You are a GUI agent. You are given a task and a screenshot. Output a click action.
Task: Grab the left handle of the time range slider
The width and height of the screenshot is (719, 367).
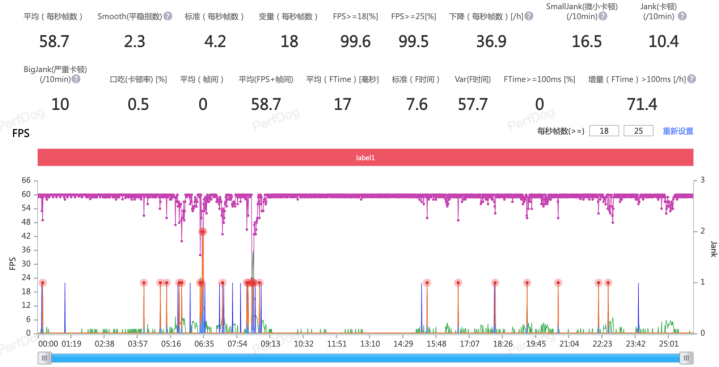click(x=44, y=358)
